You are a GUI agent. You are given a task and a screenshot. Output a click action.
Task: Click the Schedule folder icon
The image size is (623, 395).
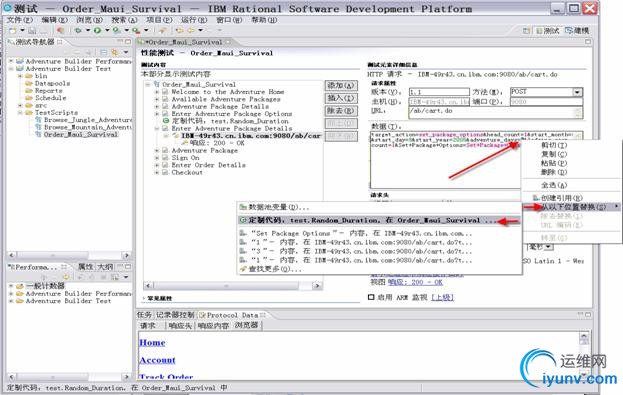pos(29,98)
